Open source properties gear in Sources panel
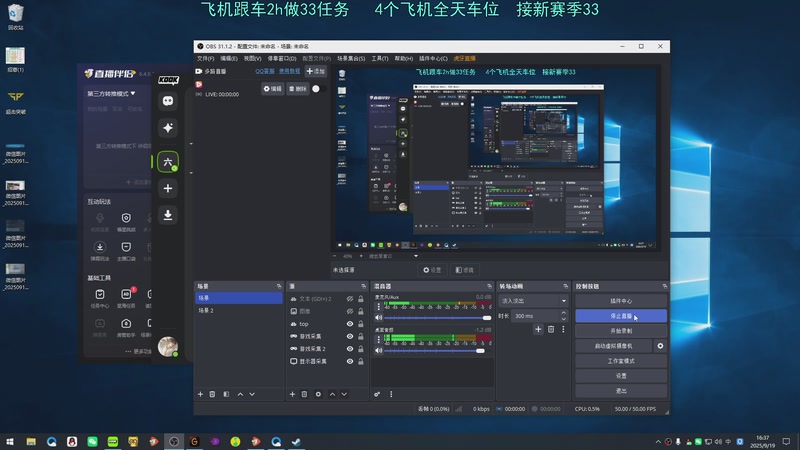The height and width of the screenshot is (450, 800). click(318, 394)
